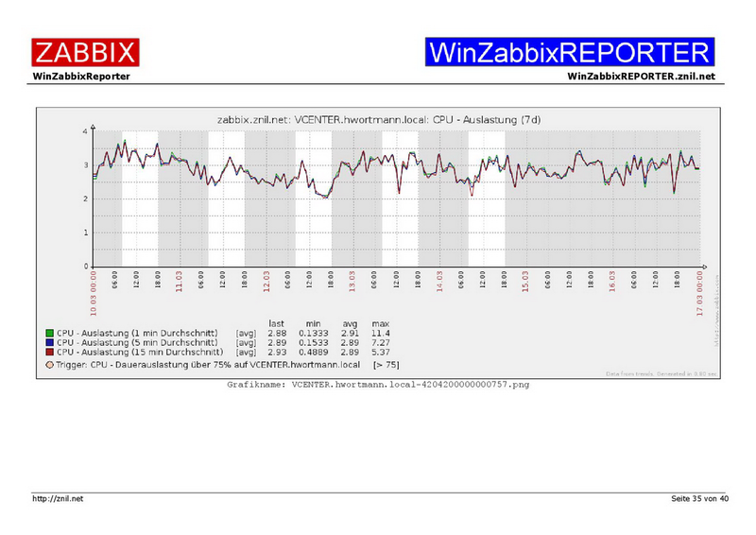
Task: Click the 'min' column header
Action: coord(314,323)
